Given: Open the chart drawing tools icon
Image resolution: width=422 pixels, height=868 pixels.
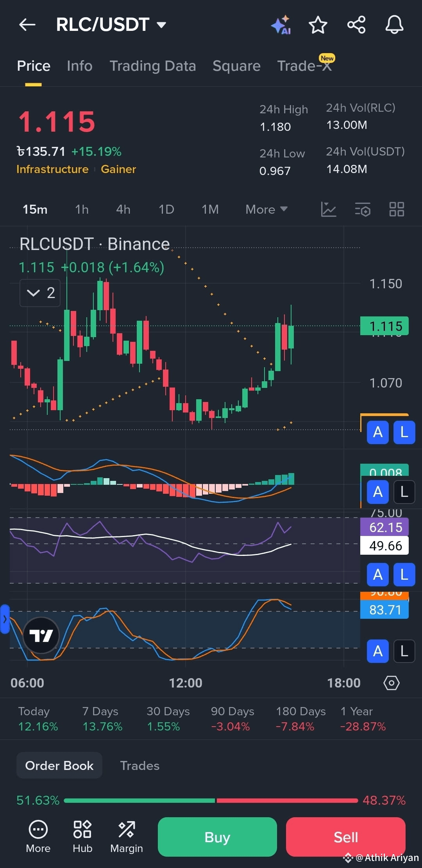Looking at the screenshot, I should 329,209.
